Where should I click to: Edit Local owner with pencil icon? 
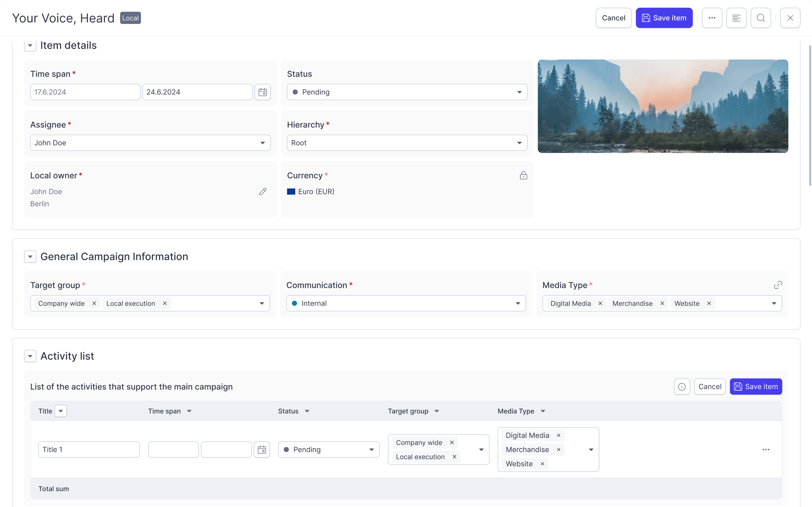[263, 191]
